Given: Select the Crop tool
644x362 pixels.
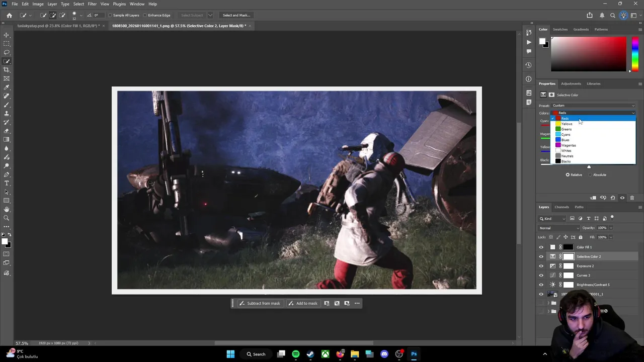Looking at the screenshot, I should (7, 70).
